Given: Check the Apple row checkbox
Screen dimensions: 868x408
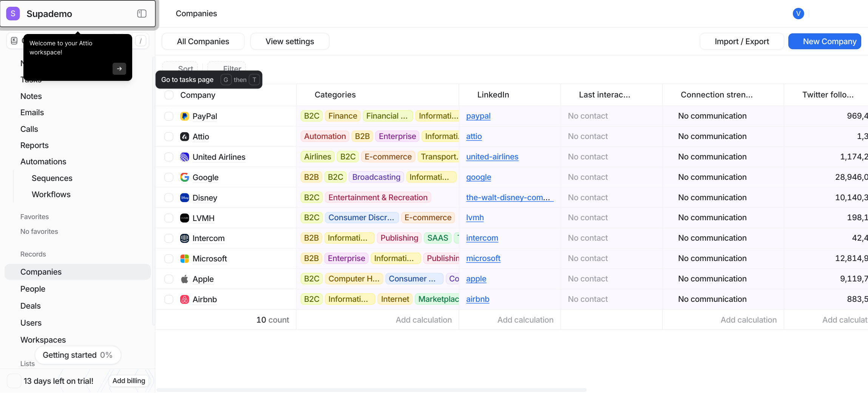Looking at the screenshot, I should click(x=169, y=279).
